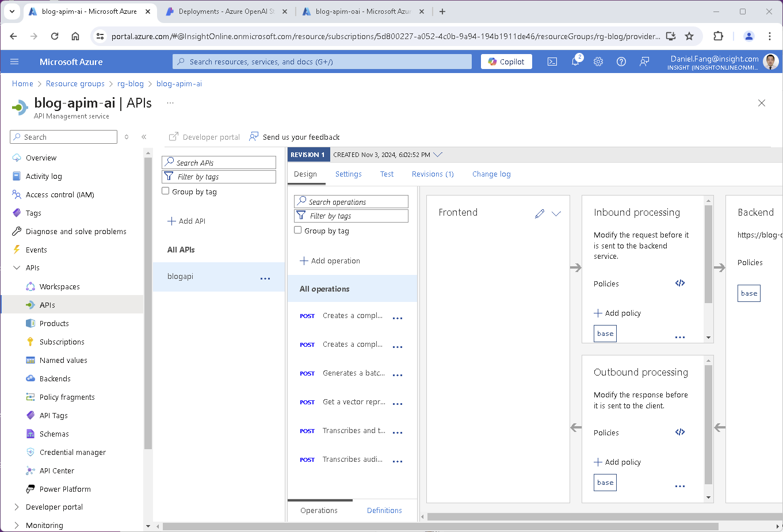Viewport: 783px width, 532px height.
Task: Collapse the sidebar with double chevron
Action: pyautogui.click(x=144, y=137)
